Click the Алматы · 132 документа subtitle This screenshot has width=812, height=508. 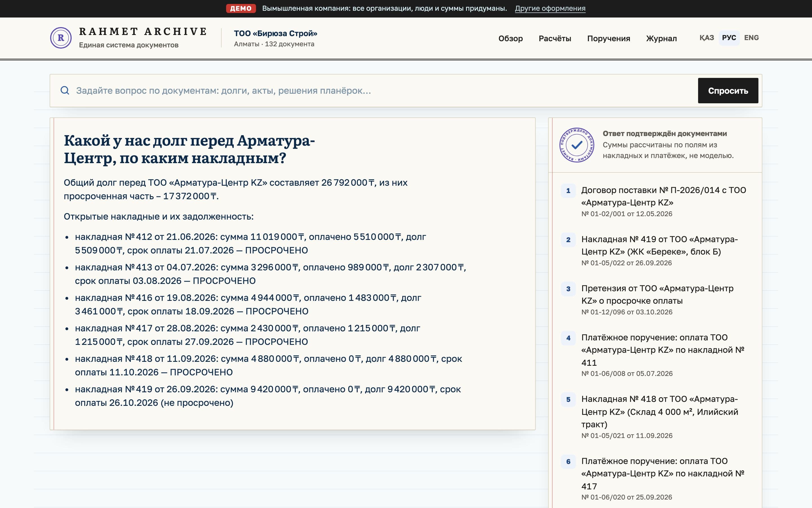(274, 44)
